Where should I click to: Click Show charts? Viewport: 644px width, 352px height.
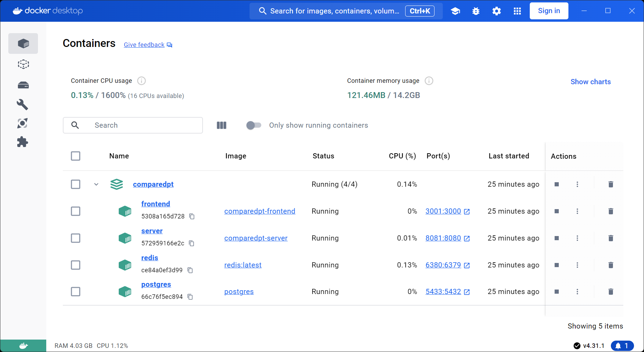pos(591,82)
